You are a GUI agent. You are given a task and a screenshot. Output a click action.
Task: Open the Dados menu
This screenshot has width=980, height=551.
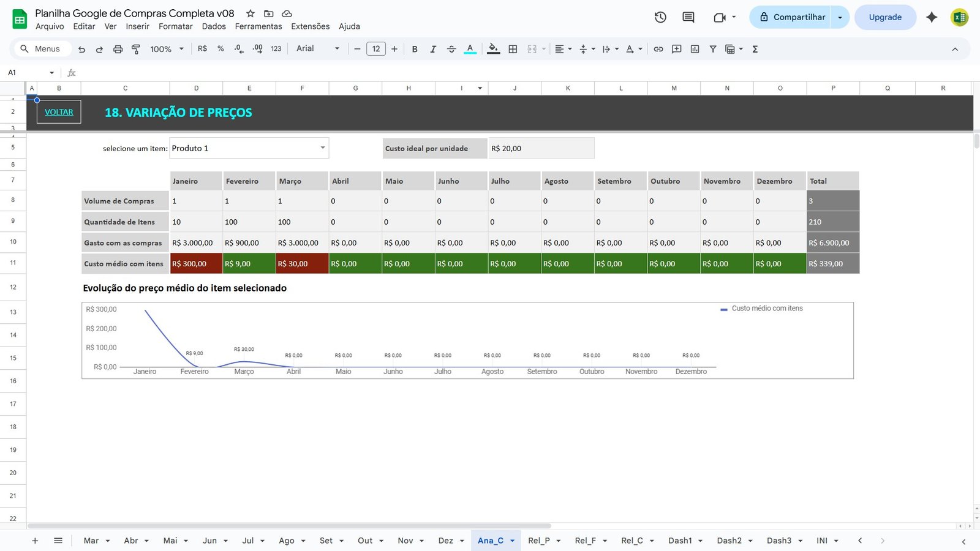(x=213, y=26)
